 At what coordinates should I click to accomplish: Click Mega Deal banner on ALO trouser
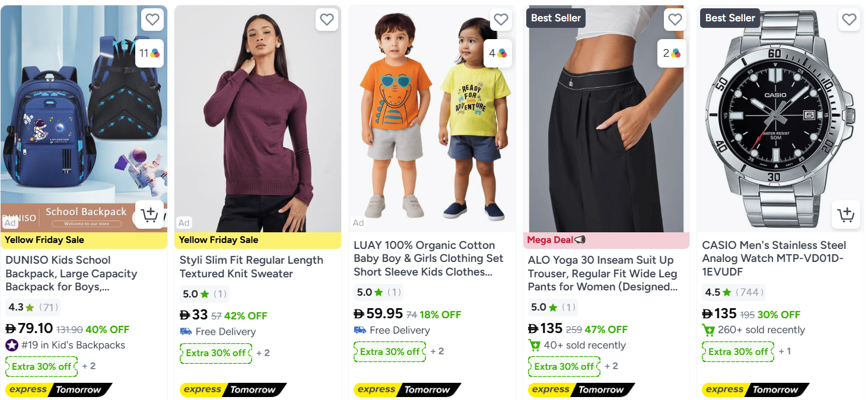557,240
